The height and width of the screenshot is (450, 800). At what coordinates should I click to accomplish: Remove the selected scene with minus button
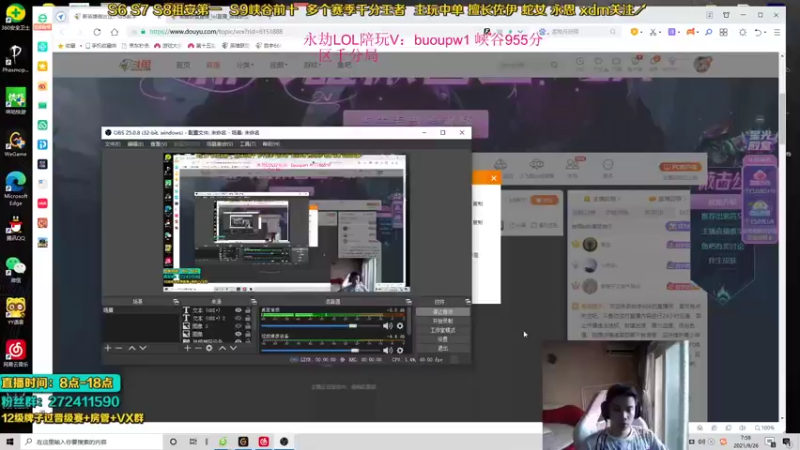tap(119, 348)
